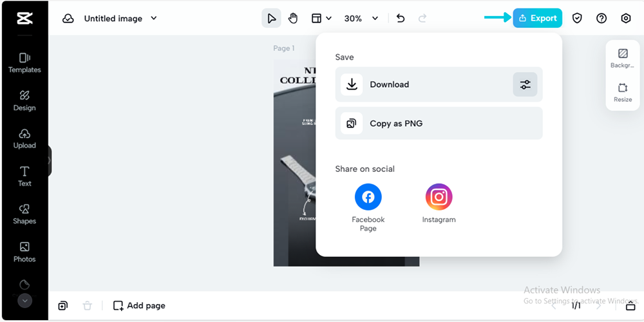644x322 pixels.
Task: Open download settings sliders icon
Action: coord(525,84)
